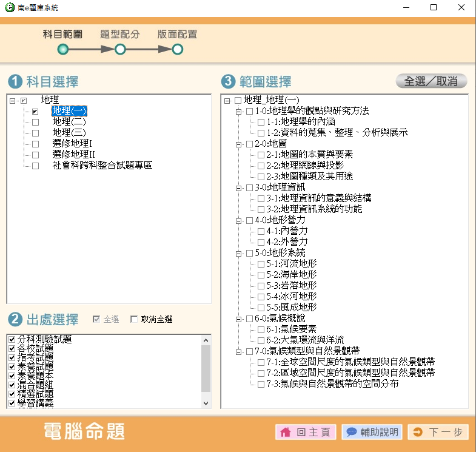
Task: Click the 題型配分 step circle
Action: coord(120,49)
